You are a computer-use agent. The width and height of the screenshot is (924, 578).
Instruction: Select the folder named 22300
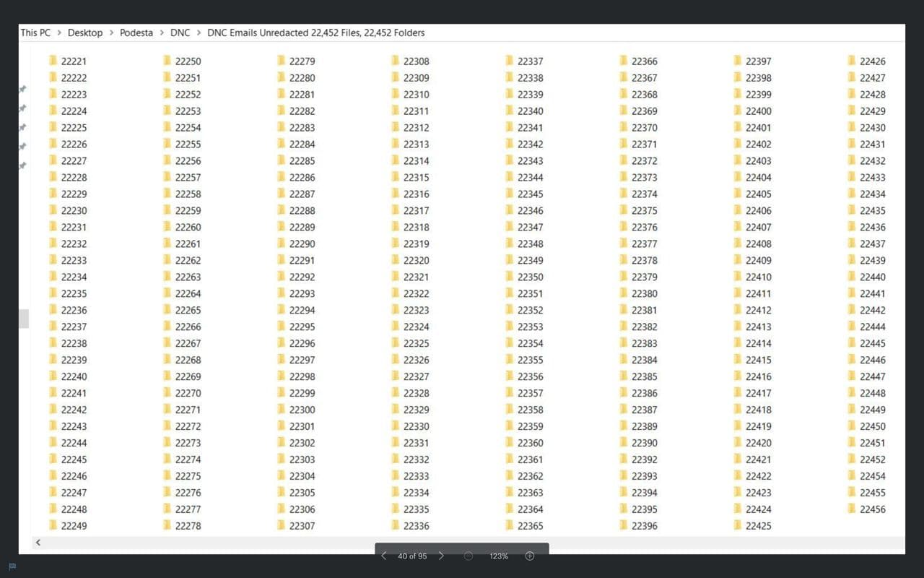[x=302, y=410]
